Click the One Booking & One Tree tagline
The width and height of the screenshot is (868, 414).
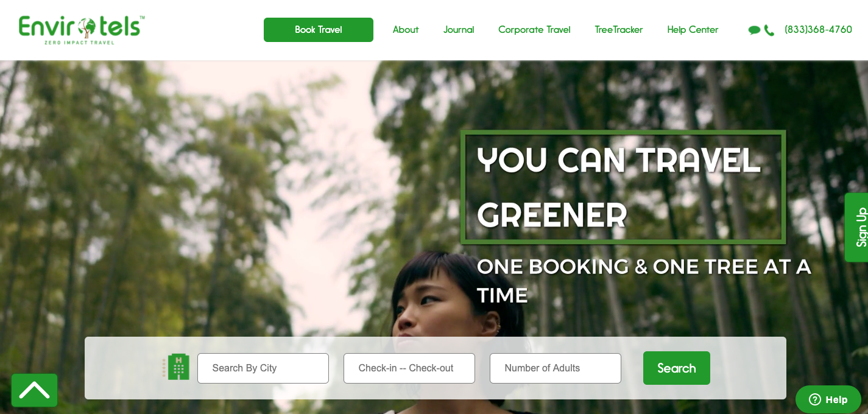pyautogui.click(x=644, y=281)
